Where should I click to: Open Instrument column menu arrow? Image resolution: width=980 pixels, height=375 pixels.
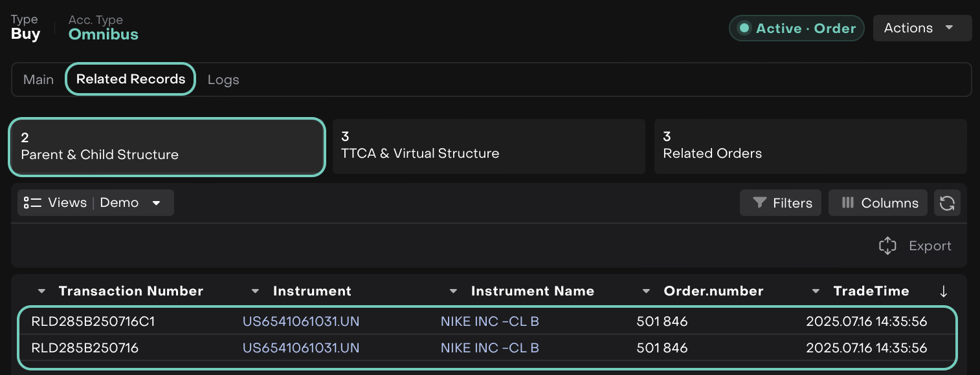[x=256, y=292]
